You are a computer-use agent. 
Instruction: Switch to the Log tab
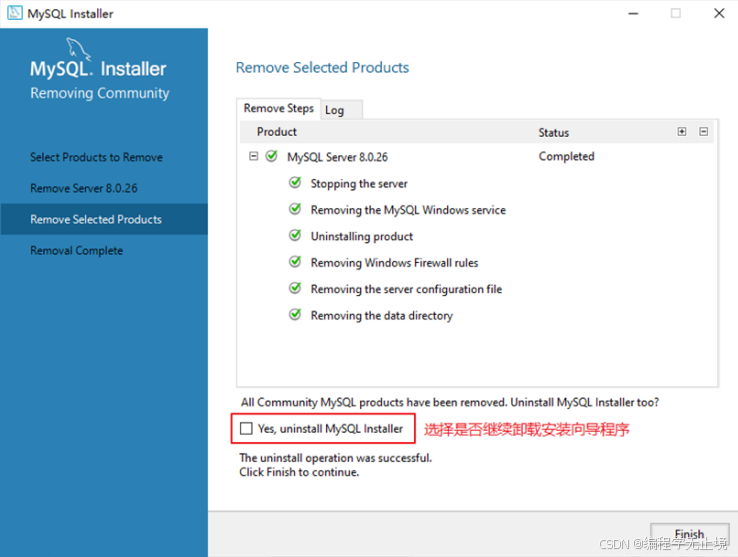coord(342,110)
